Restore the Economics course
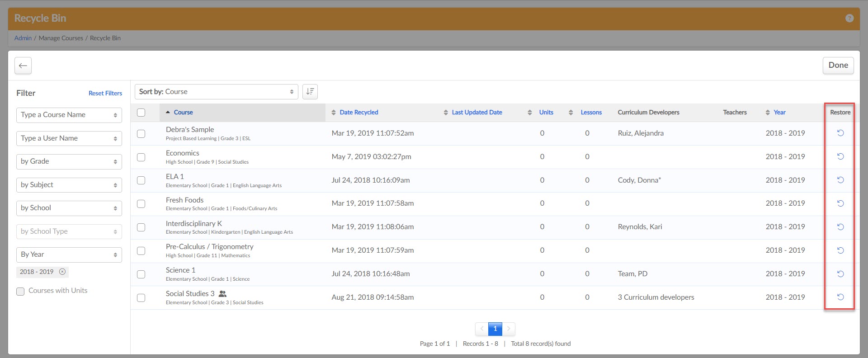This screenshot has width=868, height=358. click(840, 156)
